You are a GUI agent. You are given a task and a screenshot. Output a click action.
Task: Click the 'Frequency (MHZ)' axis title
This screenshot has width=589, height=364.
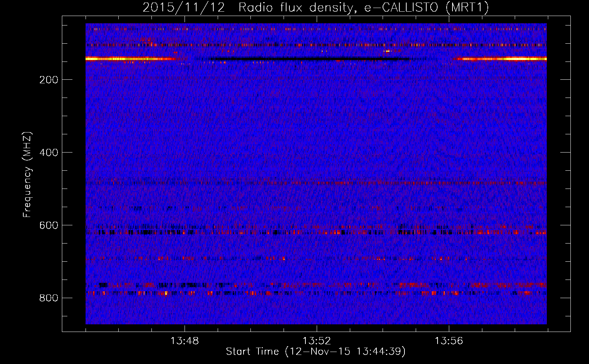click(x=27, y=174)
